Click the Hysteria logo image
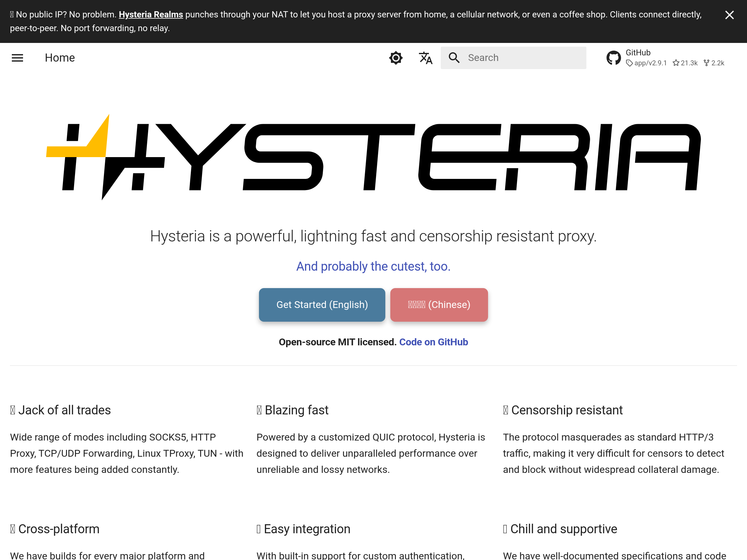This screenshot has width=747, height=560. [x=374, y=157]
